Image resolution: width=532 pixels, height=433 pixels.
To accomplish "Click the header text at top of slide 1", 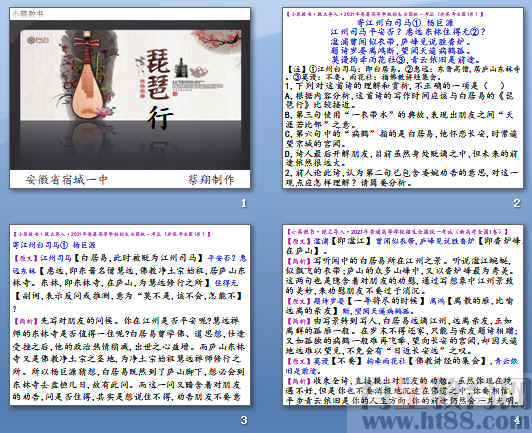I will [x=28, y=14].
